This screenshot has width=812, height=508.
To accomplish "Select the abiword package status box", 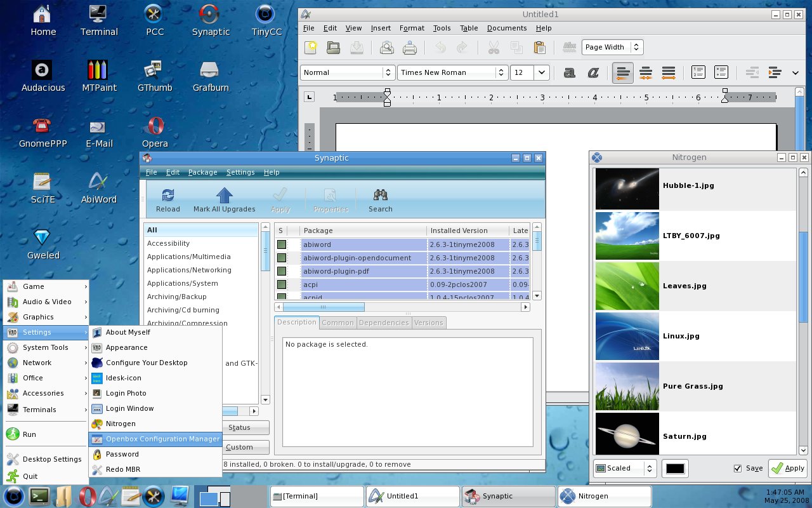I will (x=282, y=244).
